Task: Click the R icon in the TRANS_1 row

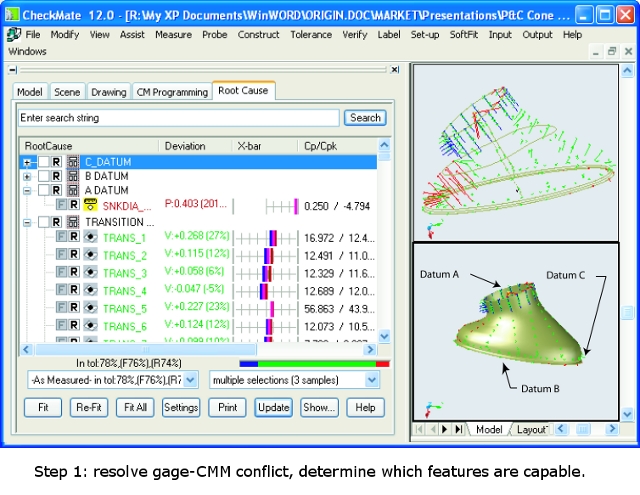Action: (74, 237)
